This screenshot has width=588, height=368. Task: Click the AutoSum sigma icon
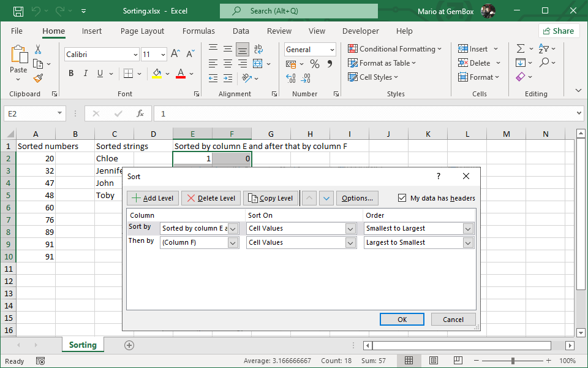click(x=521, y=48)
